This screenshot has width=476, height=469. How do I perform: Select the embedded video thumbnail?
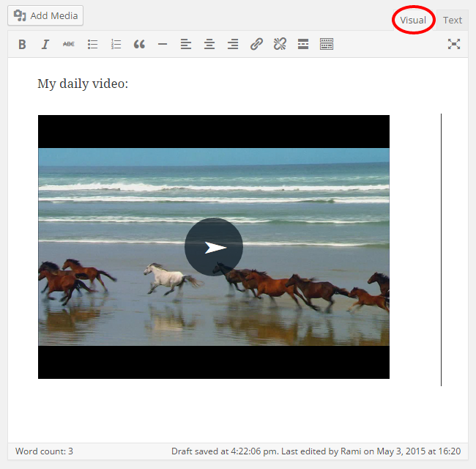[x=214, y=247]
